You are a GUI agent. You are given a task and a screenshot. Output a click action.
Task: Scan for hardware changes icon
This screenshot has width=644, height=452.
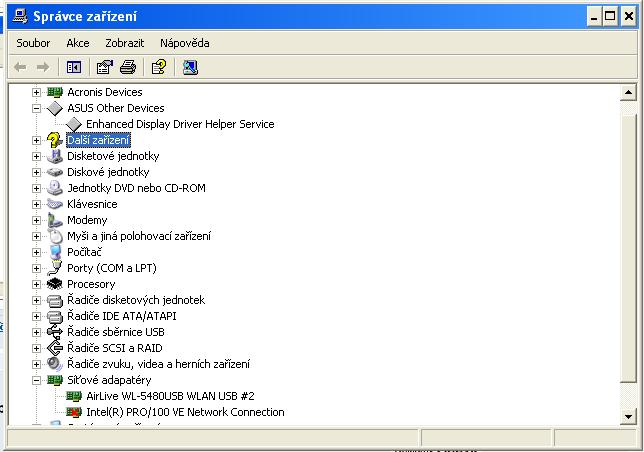click(190, 67)
